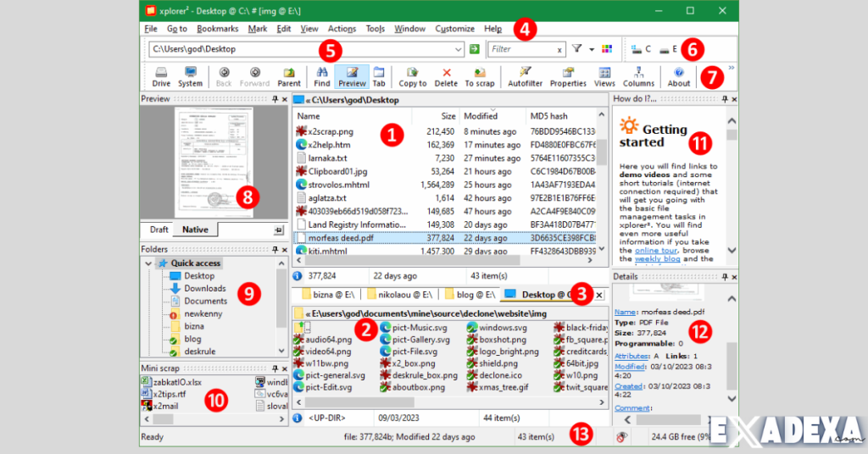Open the System toolbar icon

pos(190,77)
